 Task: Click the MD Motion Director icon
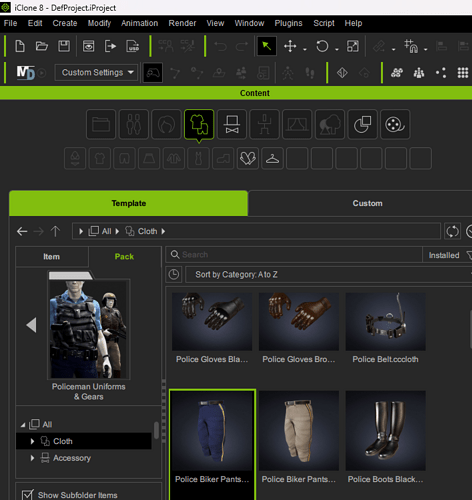point(26,72)
